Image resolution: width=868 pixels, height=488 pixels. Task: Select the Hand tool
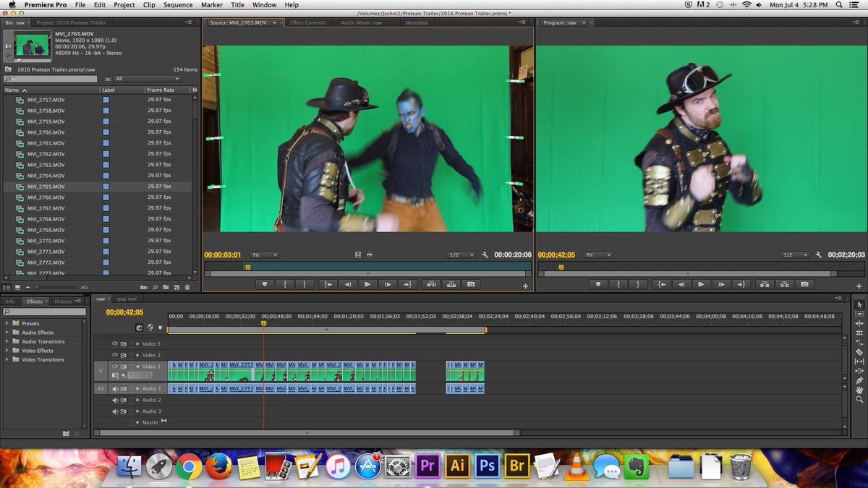pos(859,389)
